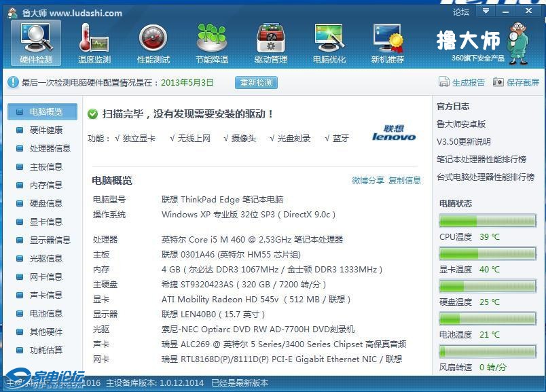Image resolution: width=546 pixels, height=392 pixels.
Task: Go to 驱动管理 driver management
Action: pos(270,43)
